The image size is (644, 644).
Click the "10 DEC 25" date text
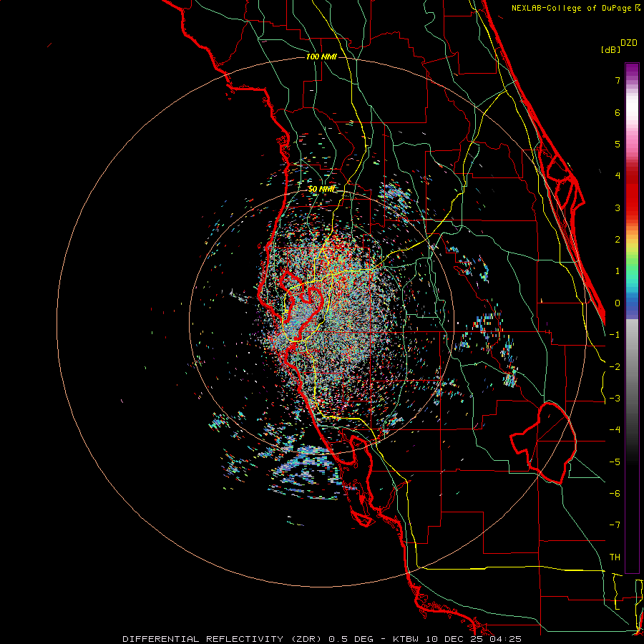pyautogui.click(x=454, y=639)
